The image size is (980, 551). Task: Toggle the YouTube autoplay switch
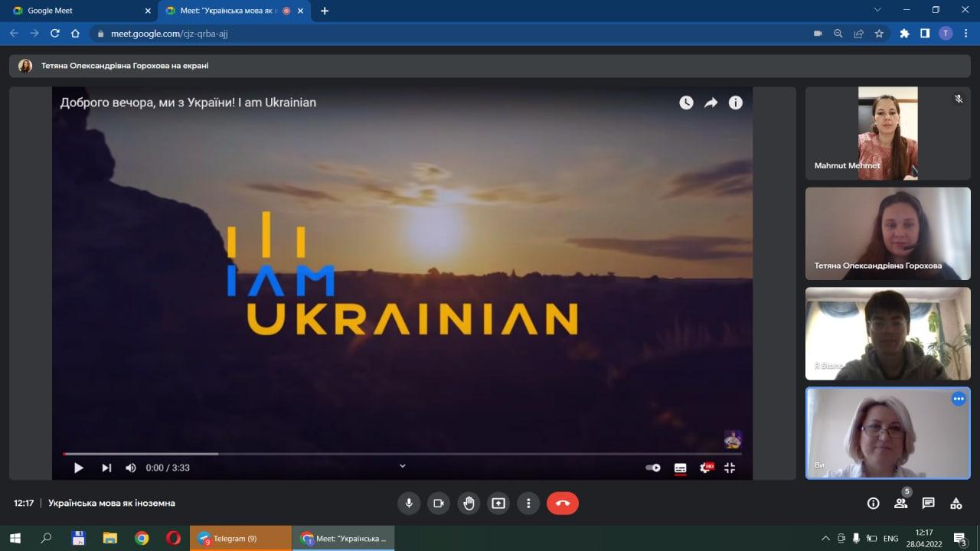(x=653, y=468)
